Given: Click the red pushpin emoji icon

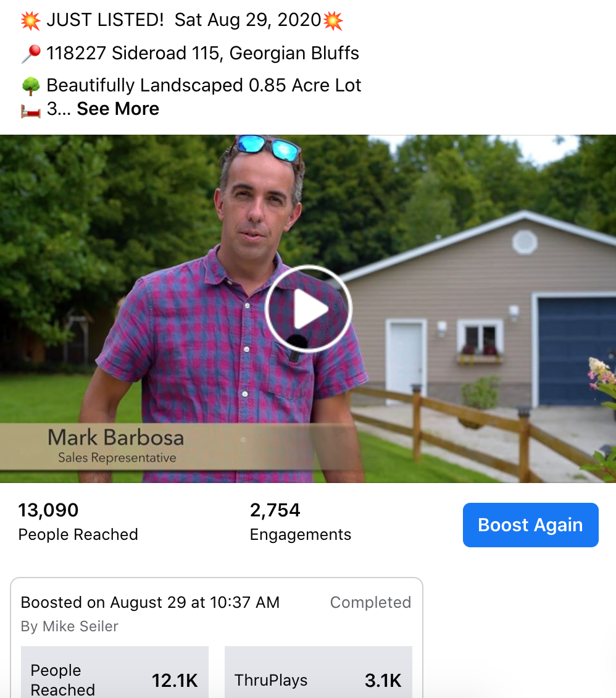Looking at the screenshot, I should (x=31, y=53).
